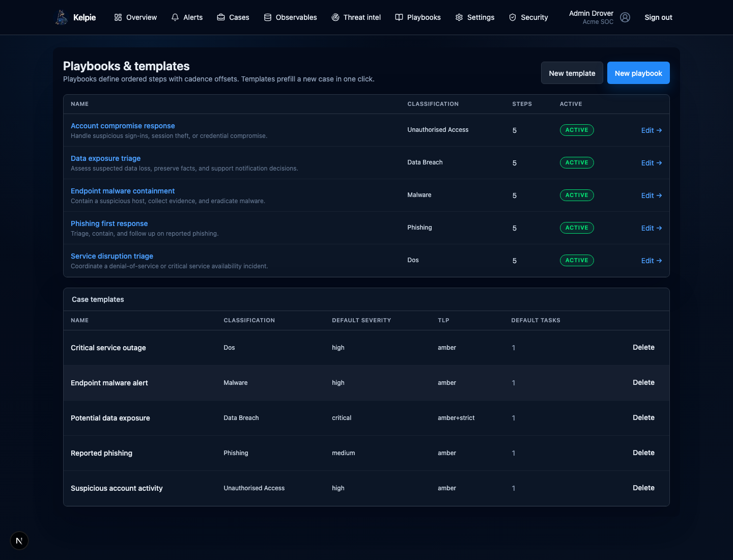Viewport: 733px width, 560px height.
Task: Delete the Critical service outage template
Action: click(x=643, y=347)
